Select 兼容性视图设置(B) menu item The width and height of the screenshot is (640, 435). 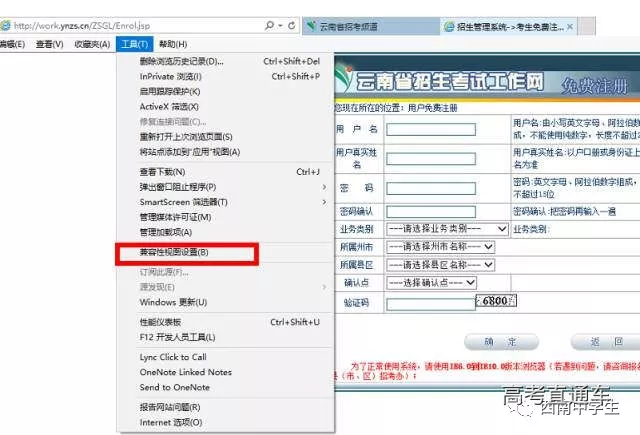tap(175, 252)
